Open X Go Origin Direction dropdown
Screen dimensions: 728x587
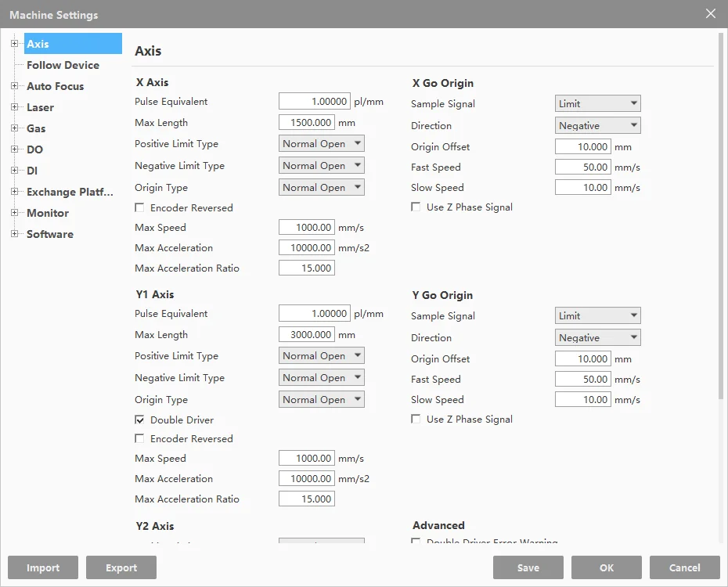coord(598,125)
